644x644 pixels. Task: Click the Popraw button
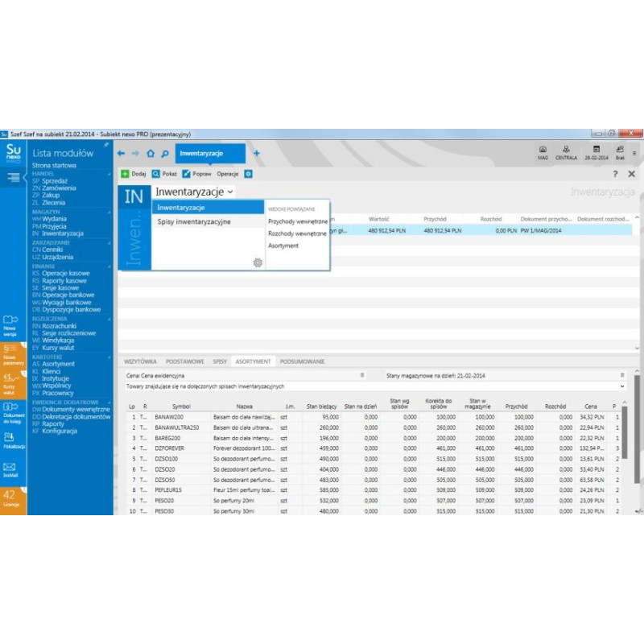(x=196, y=173)
